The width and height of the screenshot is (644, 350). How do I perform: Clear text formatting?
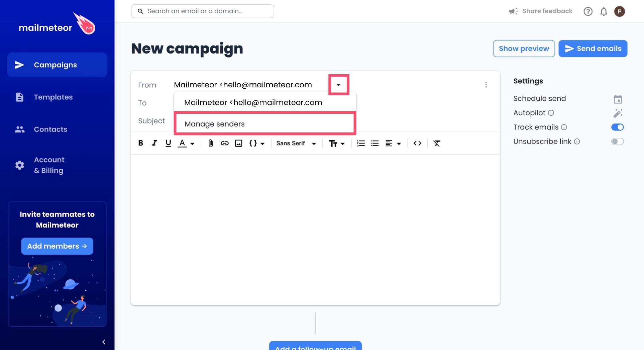(437, 143)
